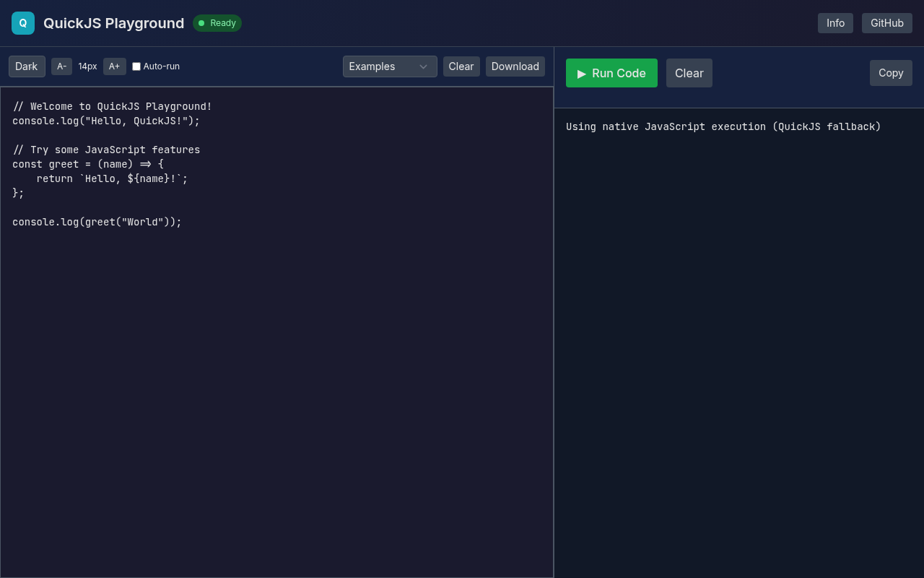Increase font size with A+ button
Viewport: 924px width, 578px height.
[x=114, y=66]
